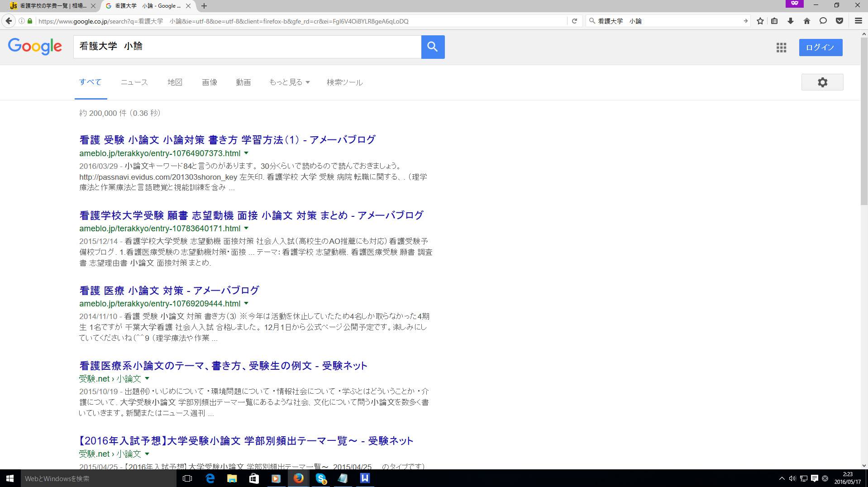Open the Google apps grid icon

pos(781,48)
